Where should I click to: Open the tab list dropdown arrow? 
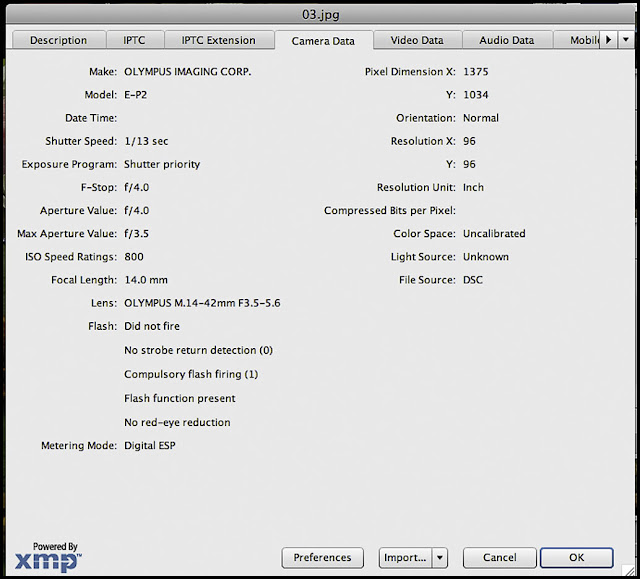click(626, 40)
